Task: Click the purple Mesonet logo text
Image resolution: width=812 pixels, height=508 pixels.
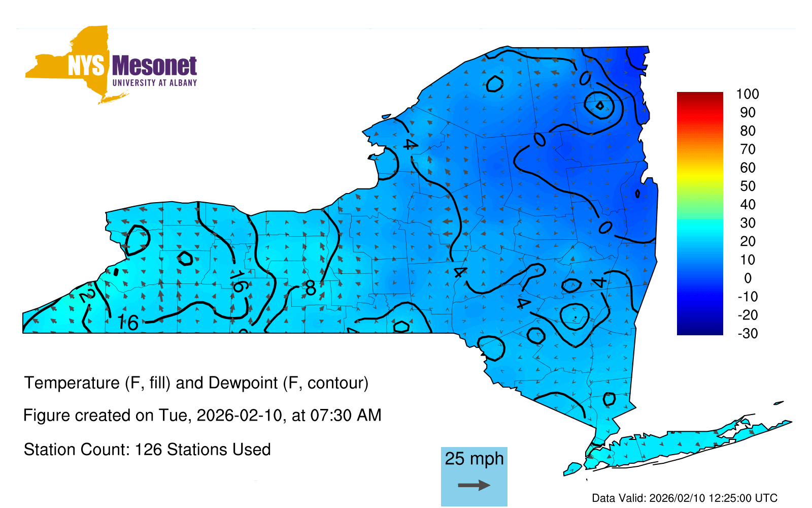Action: pos(154,66)
